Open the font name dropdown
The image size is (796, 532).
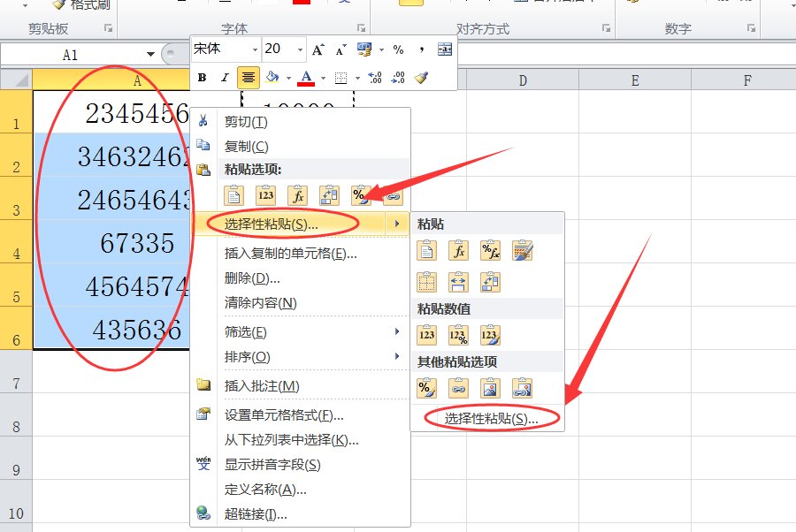(x=254, y=49)
